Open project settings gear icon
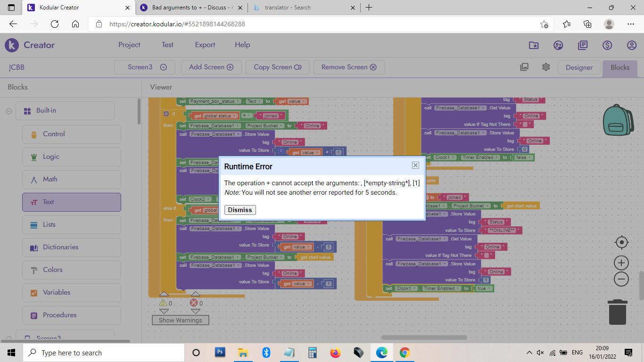 546,67
